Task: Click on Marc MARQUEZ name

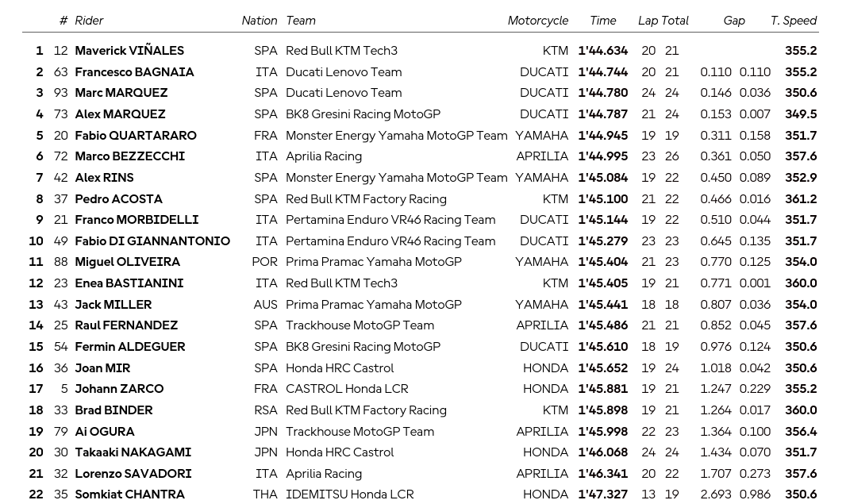Action: 121,93
